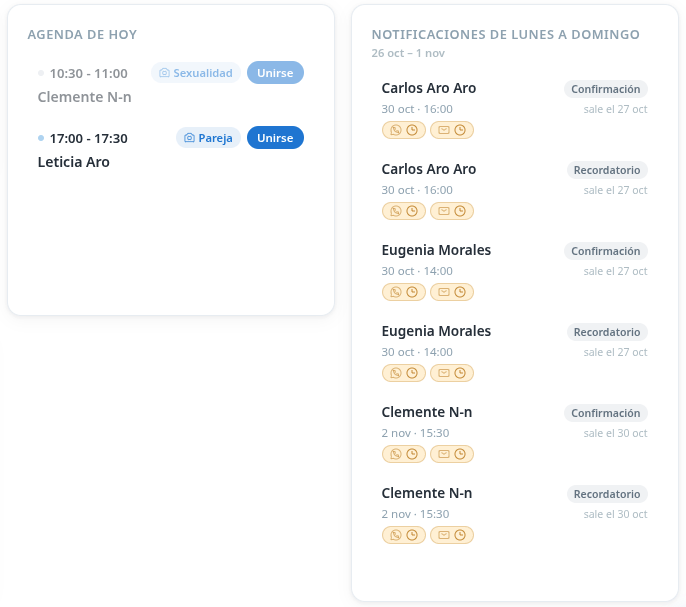The height and width of the screenshot is (607, 686).
Task: Click the Eugenia Morales name in Confirmación row
Action: coord(436,250)
